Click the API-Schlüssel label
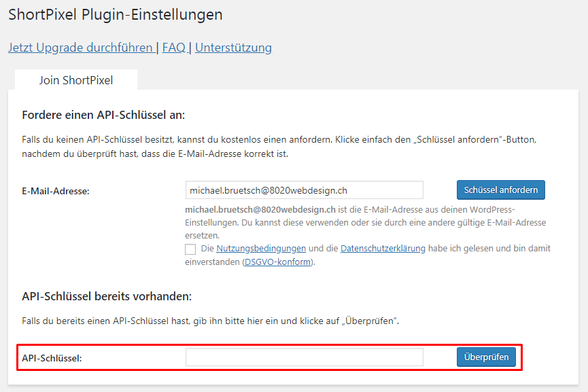The image size is (588, 392). point(52,358)
